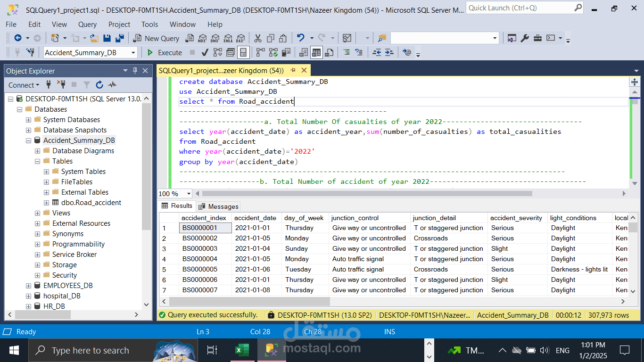Image resolution: width=644 pixels, height=362 pixels.
Task: Open Excel from the Windows taskbar
Action: (242, 350)
